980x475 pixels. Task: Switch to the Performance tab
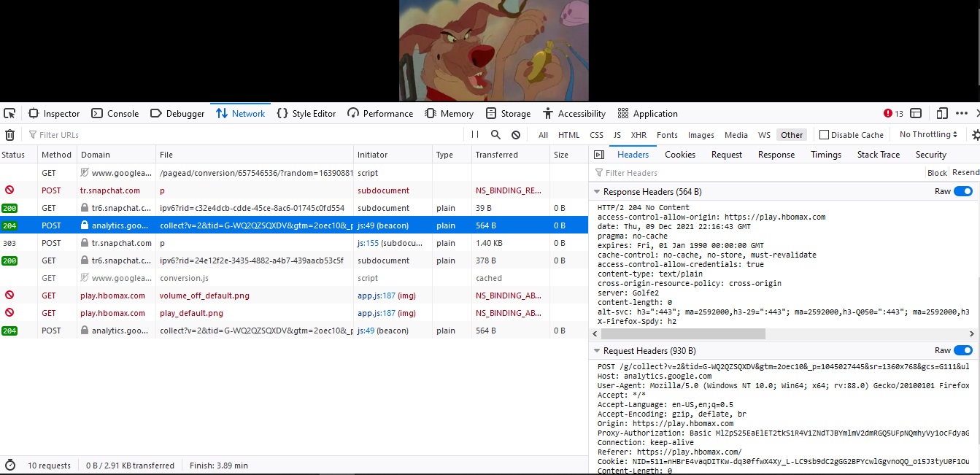pos(380,114)
